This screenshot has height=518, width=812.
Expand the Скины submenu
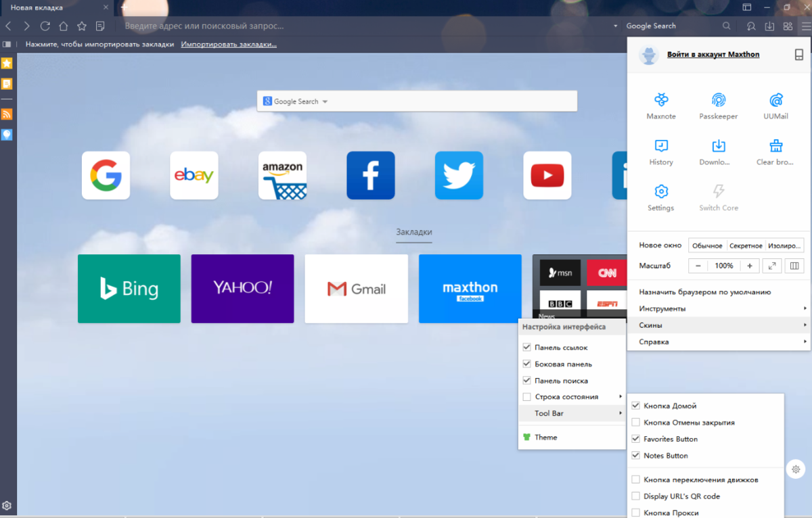tap(719, 325)
